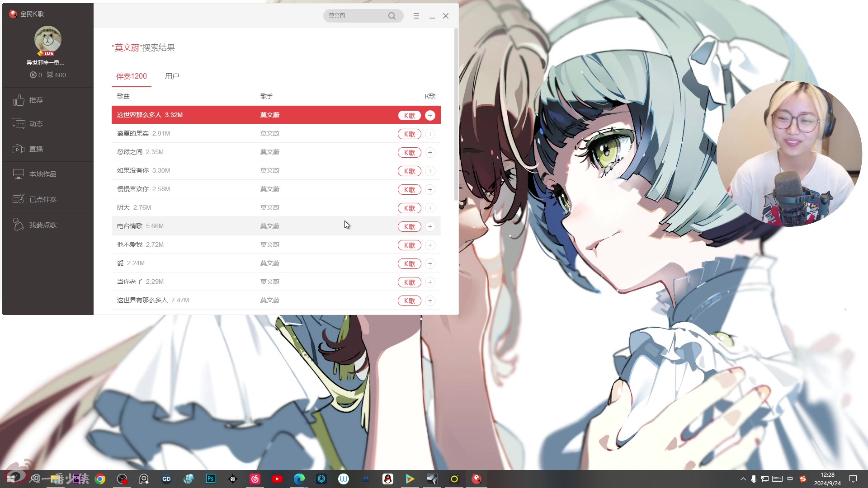Open the 推荐 recommendations page
The image size is (868, 488).
coord(28,100)
